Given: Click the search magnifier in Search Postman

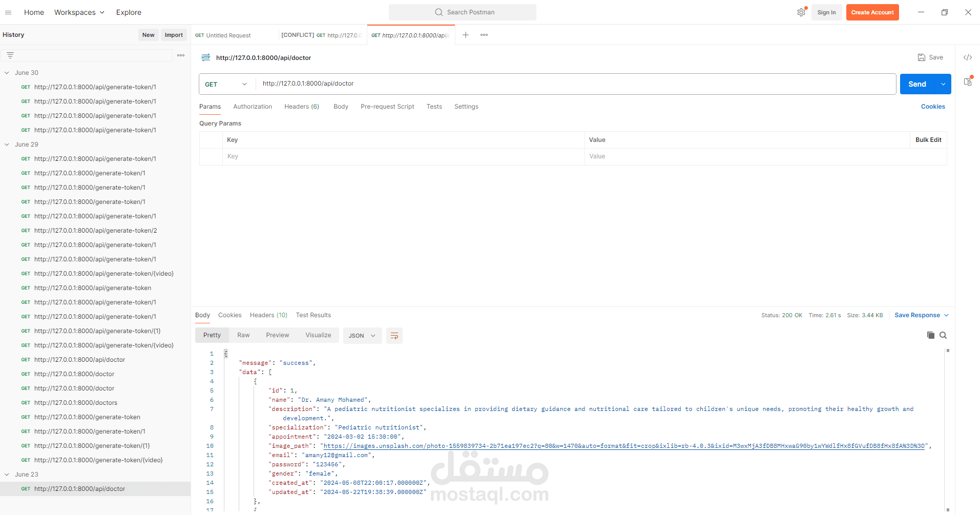Looking at the screenshot, I should point(439,12).
